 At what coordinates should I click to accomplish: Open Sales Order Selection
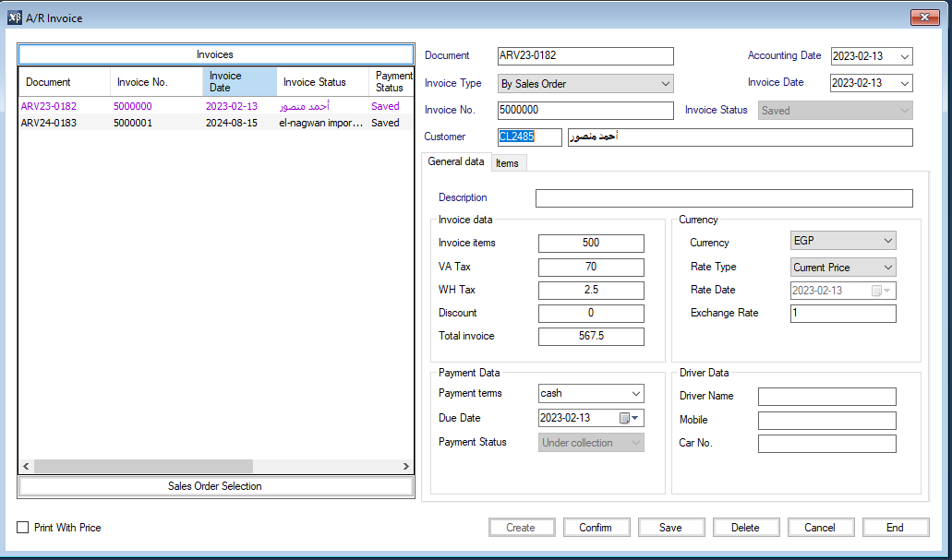[x=215, y=486]
